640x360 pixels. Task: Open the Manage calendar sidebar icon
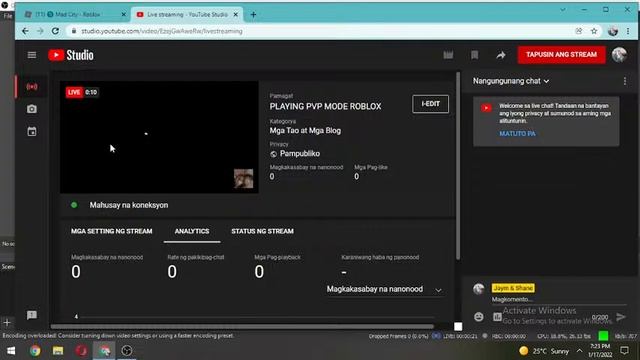tap(32, 131)
